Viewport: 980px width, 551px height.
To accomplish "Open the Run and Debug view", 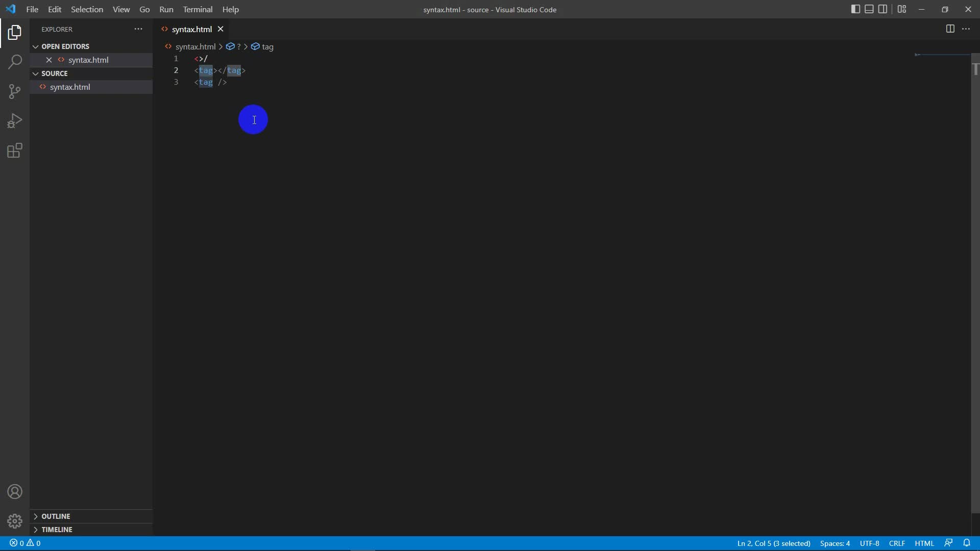I will [15, 121].
